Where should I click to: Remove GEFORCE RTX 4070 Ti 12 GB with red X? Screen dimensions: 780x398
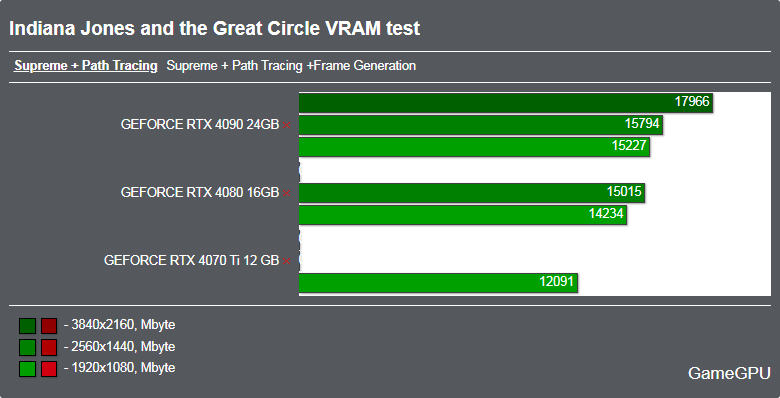[x=287, y=261]
